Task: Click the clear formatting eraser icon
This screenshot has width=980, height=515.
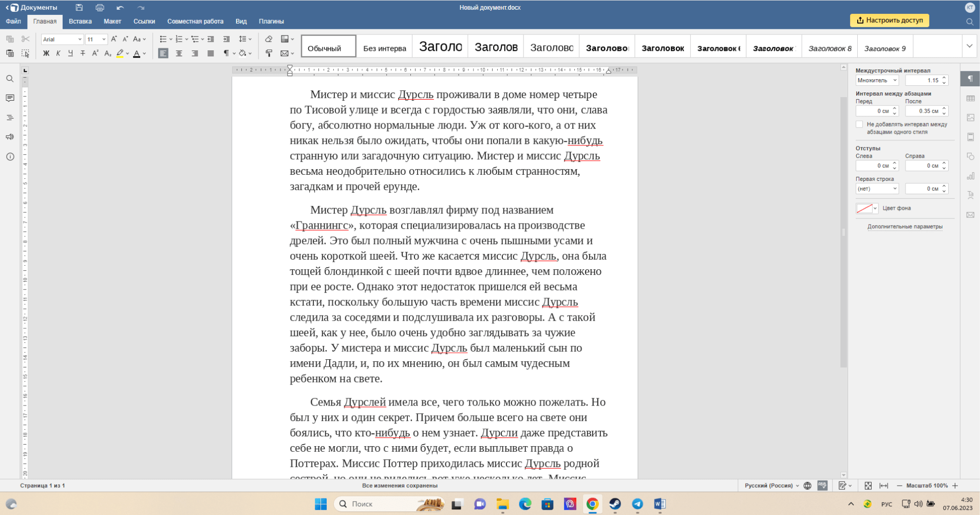Action: 269,39
